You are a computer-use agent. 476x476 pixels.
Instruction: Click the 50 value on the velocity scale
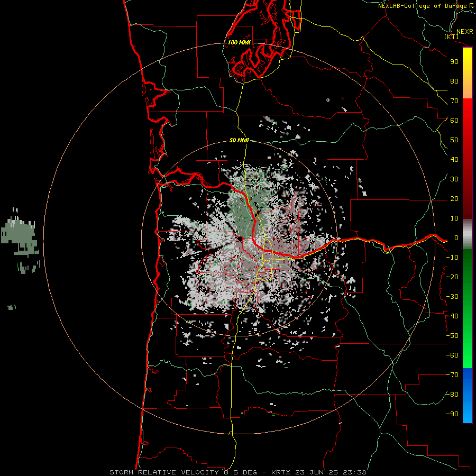(x=454, y=140)
